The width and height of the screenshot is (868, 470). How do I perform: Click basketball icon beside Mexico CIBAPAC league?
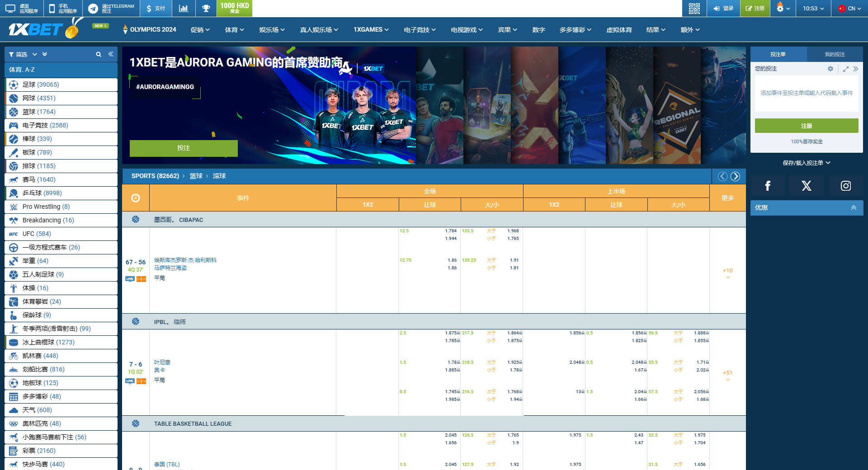[136, 219]
